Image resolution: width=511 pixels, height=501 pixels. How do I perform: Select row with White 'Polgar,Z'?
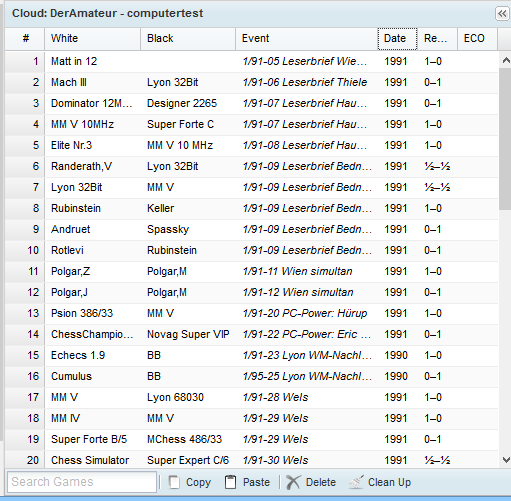coord(251,271)
